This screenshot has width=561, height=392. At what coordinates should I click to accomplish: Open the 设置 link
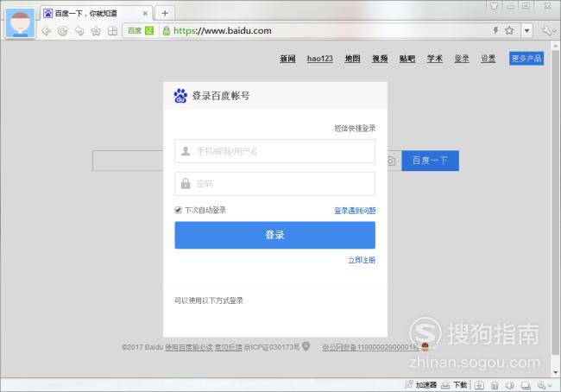(x=488, y=59)
